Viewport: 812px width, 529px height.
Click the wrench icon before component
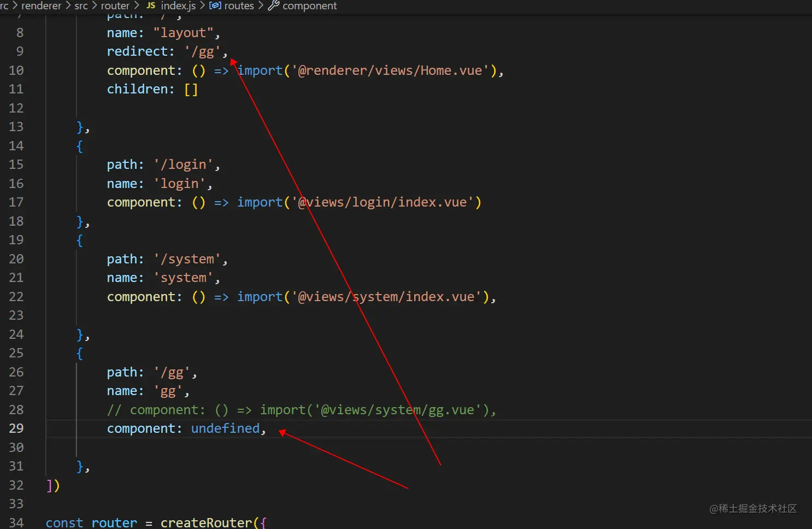(x=274, y=5)
